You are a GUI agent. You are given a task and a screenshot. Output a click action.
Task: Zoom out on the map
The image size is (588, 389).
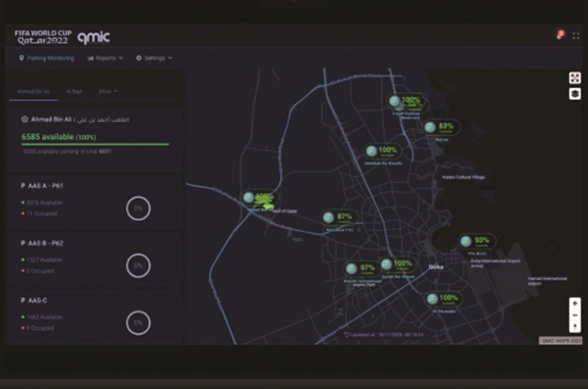point(575,315)
